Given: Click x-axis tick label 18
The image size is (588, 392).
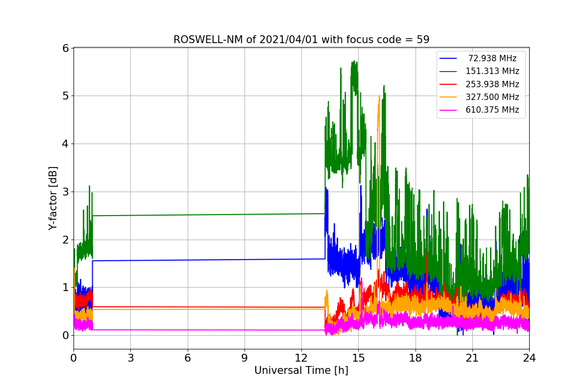Looking at the screenshot, I should click(x=416, y=358).
